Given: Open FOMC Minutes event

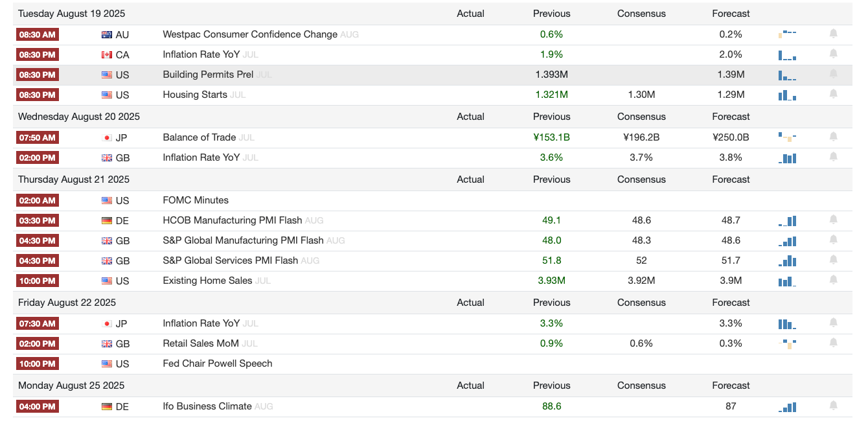Looking at the screenshot, I should coord(196,200).
